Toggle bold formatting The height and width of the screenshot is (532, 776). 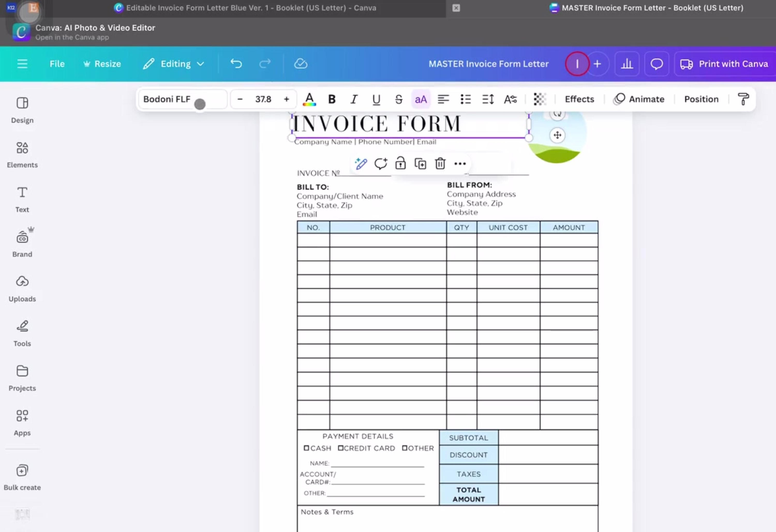(332, 99)
